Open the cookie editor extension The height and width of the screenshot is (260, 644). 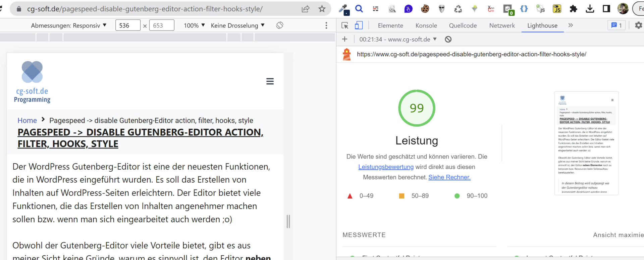click(425, 9)
